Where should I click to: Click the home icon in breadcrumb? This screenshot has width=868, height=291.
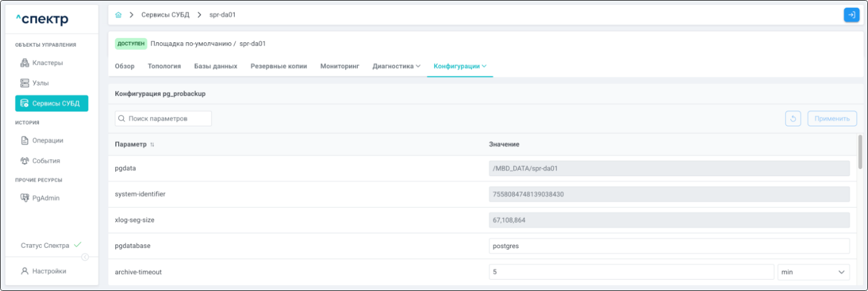[x=118, y=15]
